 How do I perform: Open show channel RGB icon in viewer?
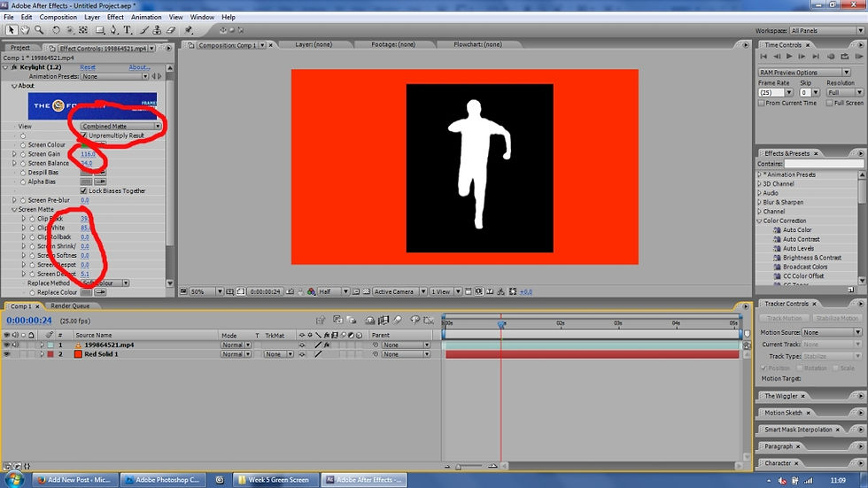[311, 291]
